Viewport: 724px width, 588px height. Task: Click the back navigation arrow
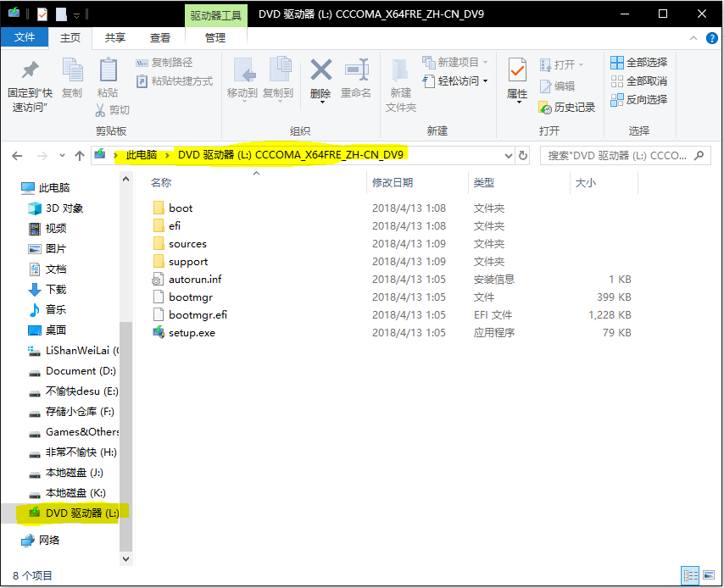click(x=17, y=156)
